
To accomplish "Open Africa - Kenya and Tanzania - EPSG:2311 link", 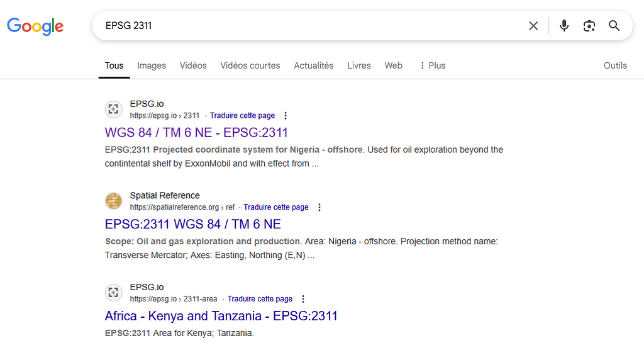I will (221, 316).
